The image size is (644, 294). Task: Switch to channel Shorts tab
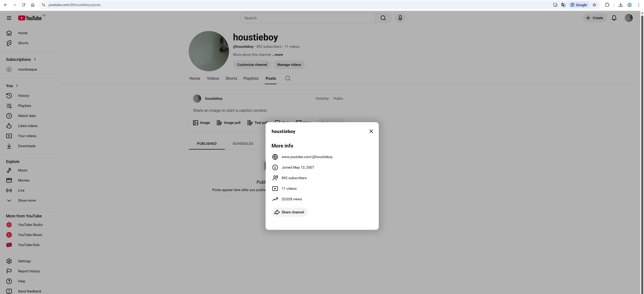231,78
